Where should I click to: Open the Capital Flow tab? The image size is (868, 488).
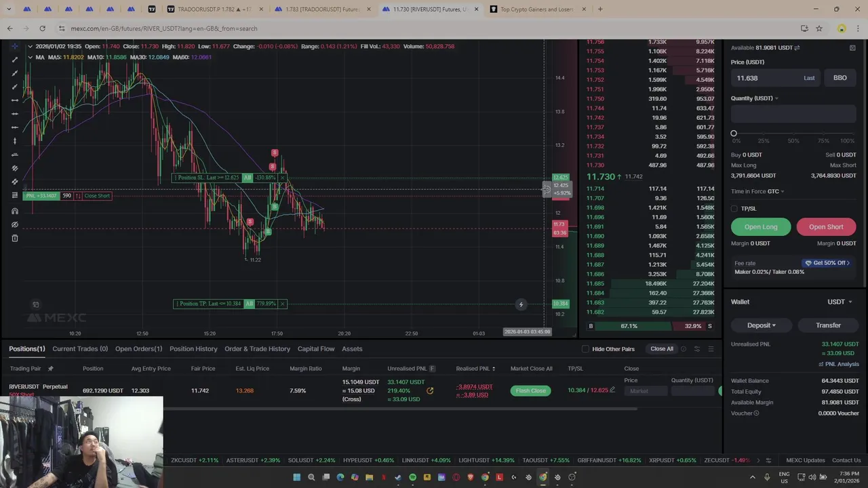[316, 349]
